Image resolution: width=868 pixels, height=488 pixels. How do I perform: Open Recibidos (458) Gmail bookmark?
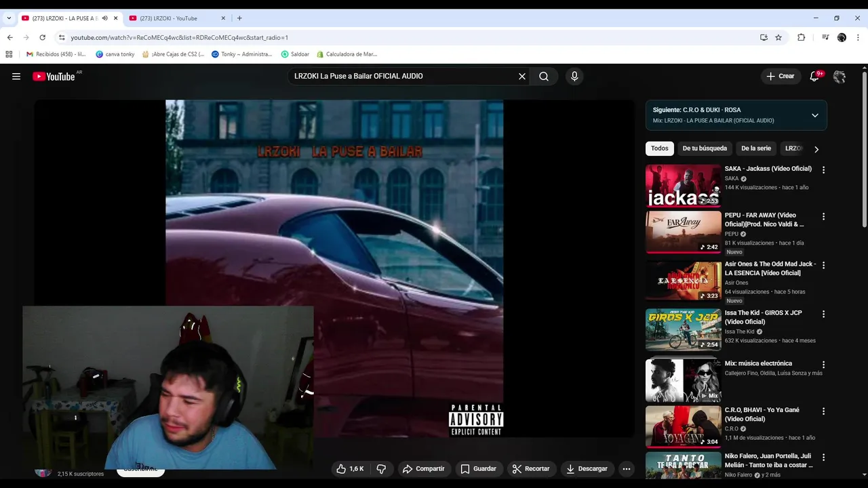pyautogui.click(x=56, y=54)
